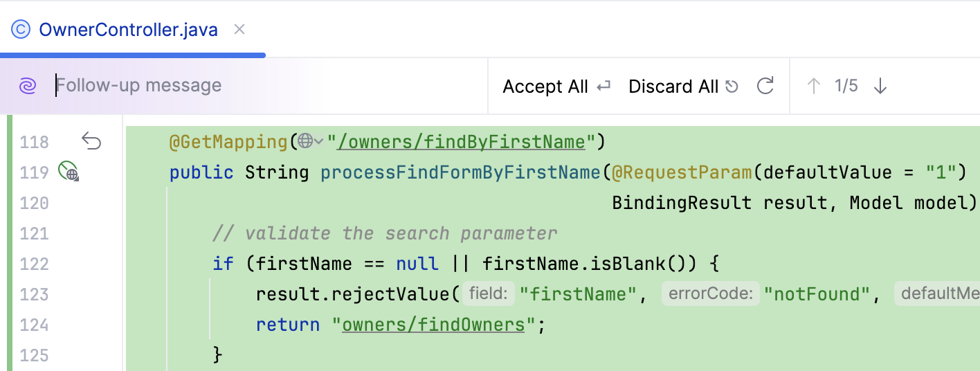Click the class icon on OwnerController.java tab
Image resolution: width=980 pixels, height=371 pixels.
click(21, 30)
